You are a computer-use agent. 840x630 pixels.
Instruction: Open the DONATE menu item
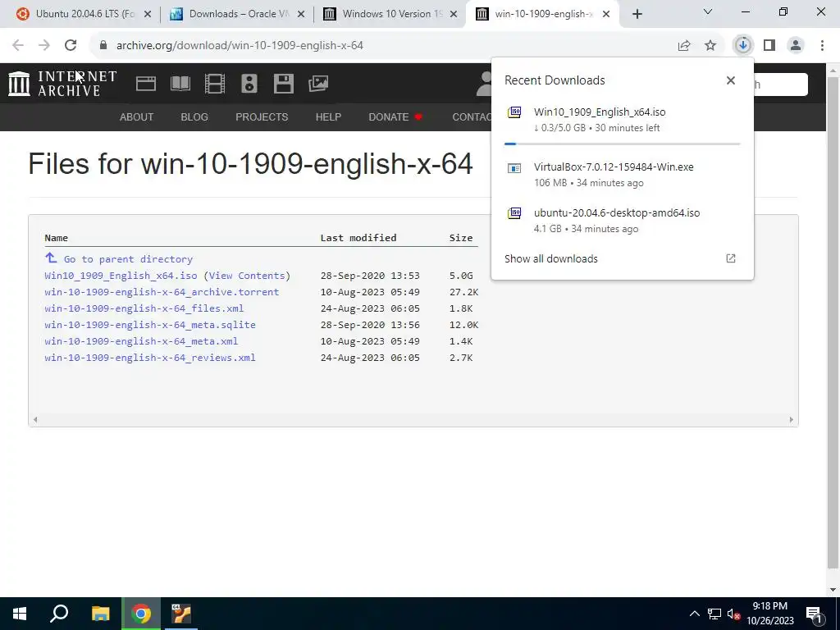click(395, 116)
